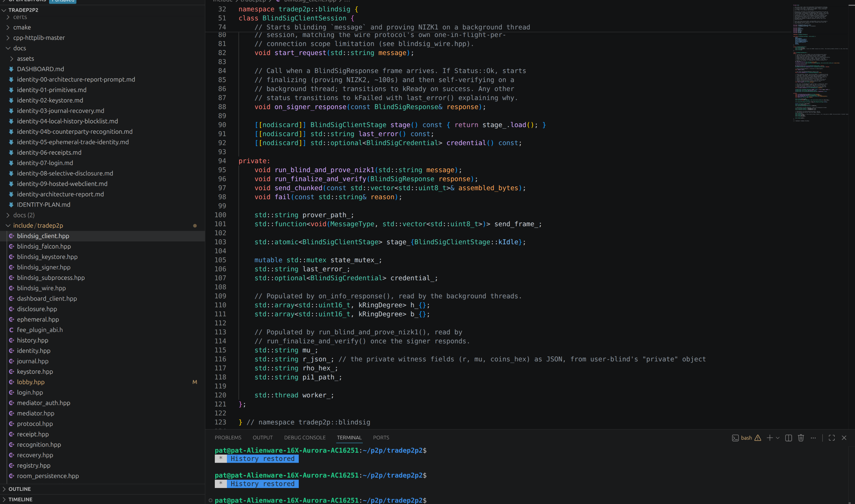The width and height of the screenshot is (855, 504).
Task: Select the TERMINAL tab
Action: coord(349,437)
